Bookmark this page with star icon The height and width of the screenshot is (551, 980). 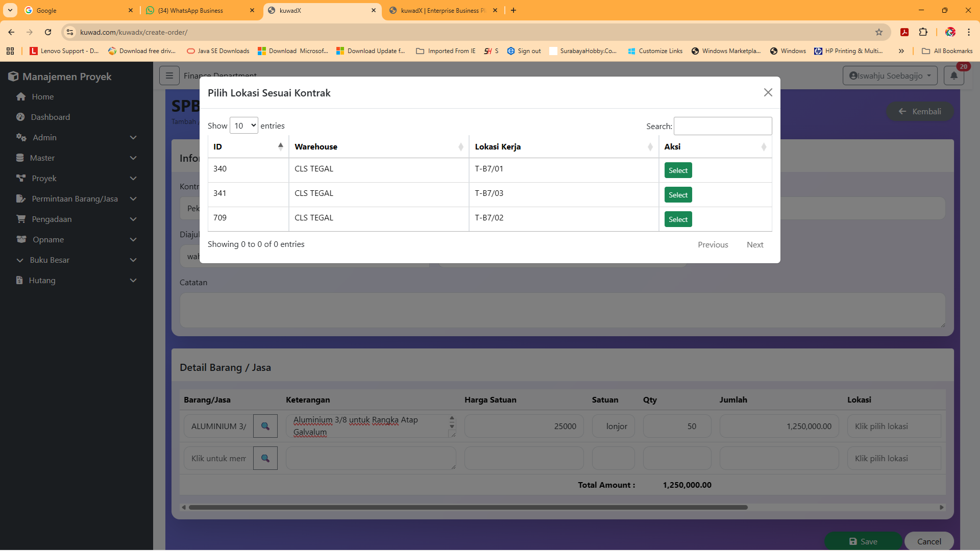tap(878, 32)
